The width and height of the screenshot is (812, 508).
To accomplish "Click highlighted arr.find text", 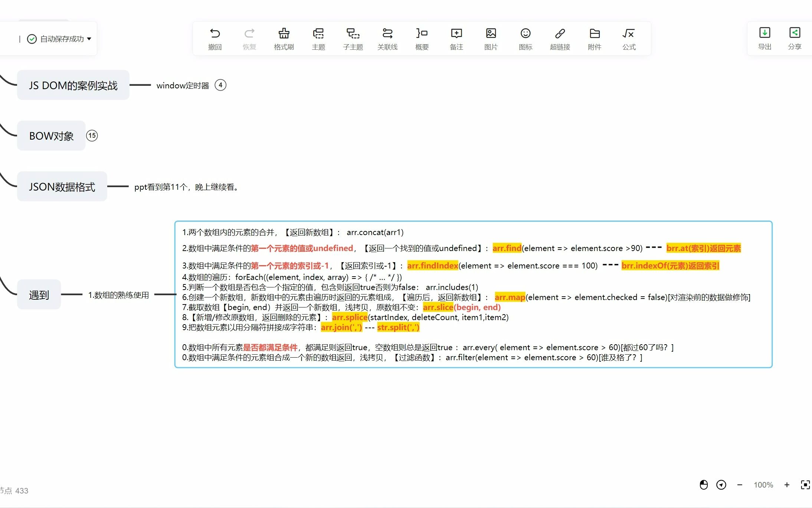I will 507,248.
